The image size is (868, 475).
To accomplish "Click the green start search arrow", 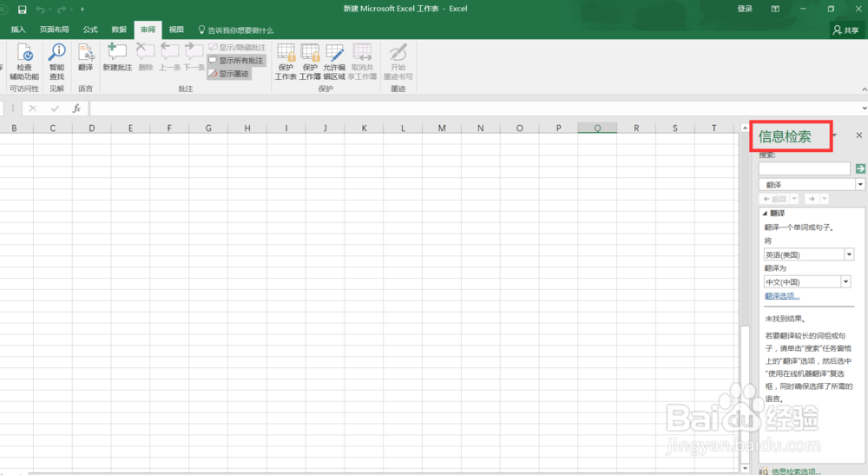I will pyautogui.click(x=860, y=168).
